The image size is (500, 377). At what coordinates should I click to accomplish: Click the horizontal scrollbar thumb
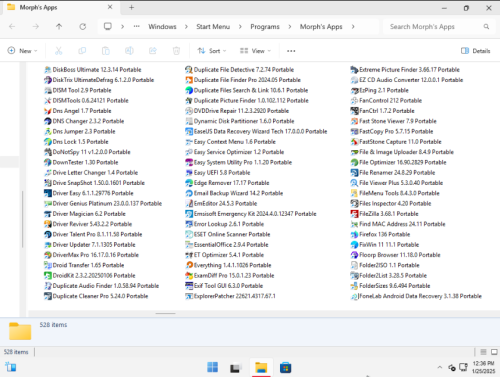coord(165,313)
